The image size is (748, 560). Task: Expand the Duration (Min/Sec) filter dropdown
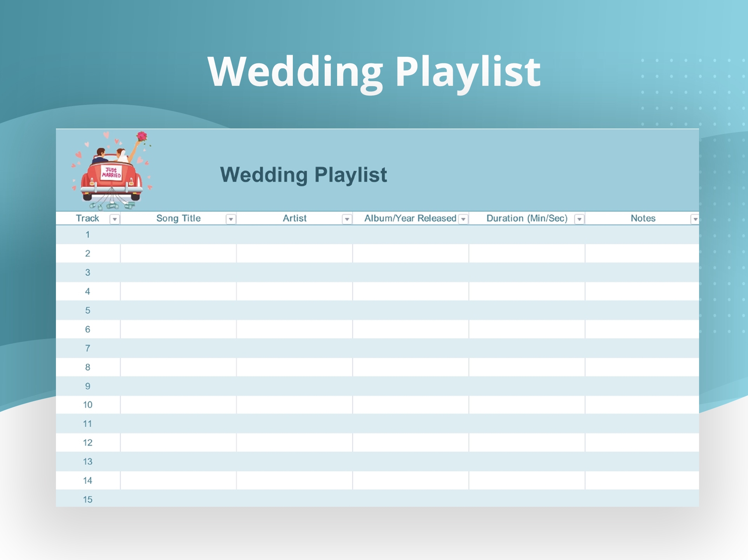tap(579, 219)
